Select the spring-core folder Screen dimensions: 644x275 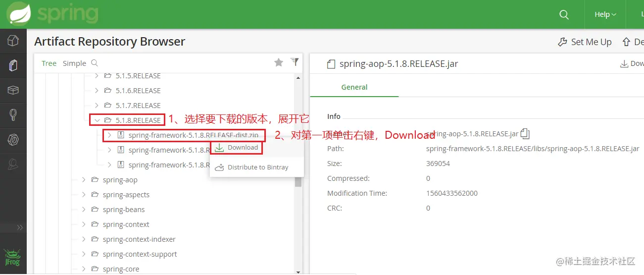121,269
